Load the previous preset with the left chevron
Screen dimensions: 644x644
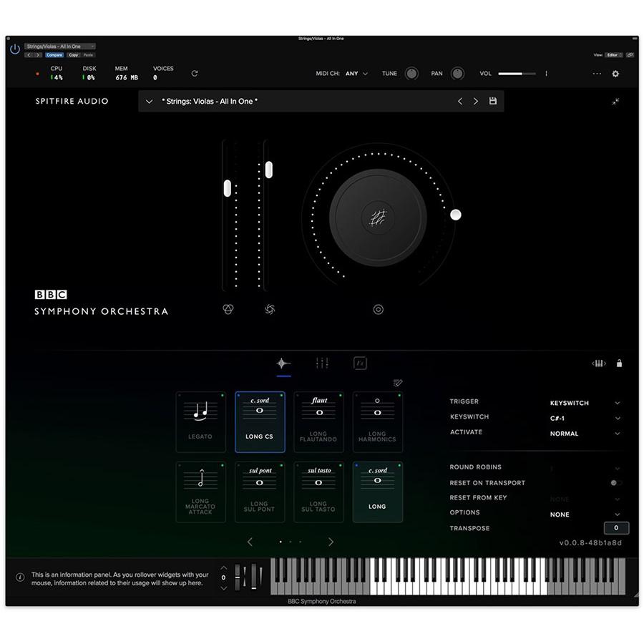pyautogui.click(x=460, y=101)
